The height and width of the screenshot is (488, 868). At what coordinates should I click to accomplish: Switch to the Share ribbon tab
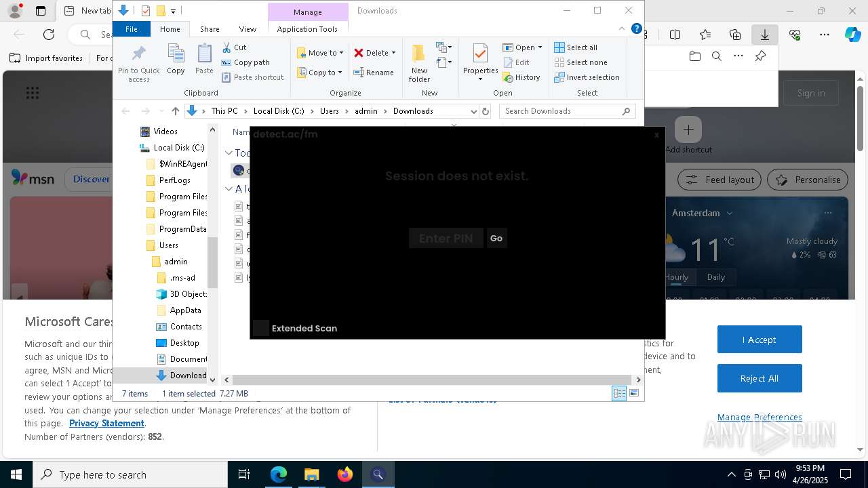[x=210, y=29]
